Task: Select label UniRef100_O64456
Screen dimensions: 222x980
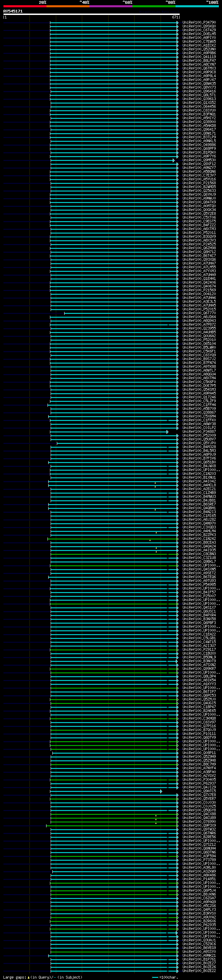Action: click(199, 106)
